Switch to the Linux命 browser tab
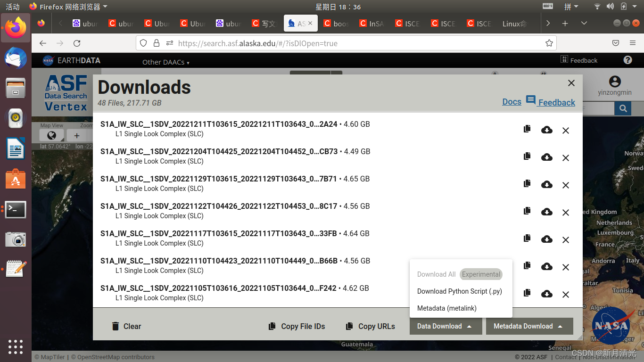The image size is (644, 362). [x=514, y=24]
